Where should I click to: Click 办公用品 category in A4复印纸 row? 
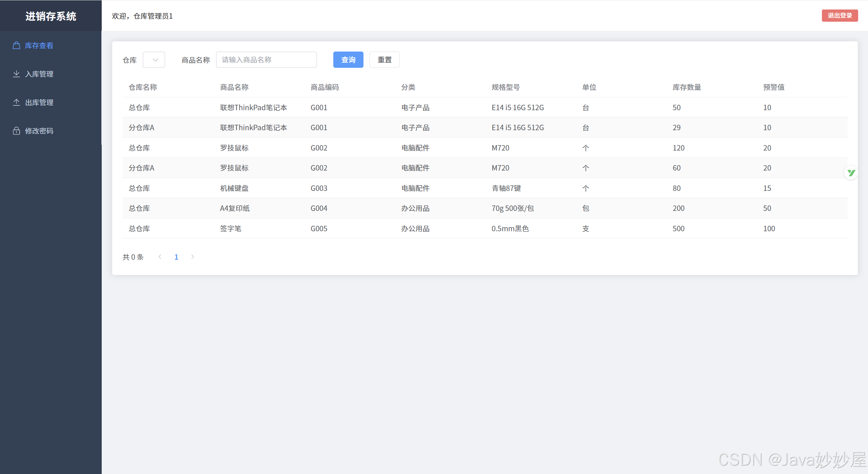415,208
